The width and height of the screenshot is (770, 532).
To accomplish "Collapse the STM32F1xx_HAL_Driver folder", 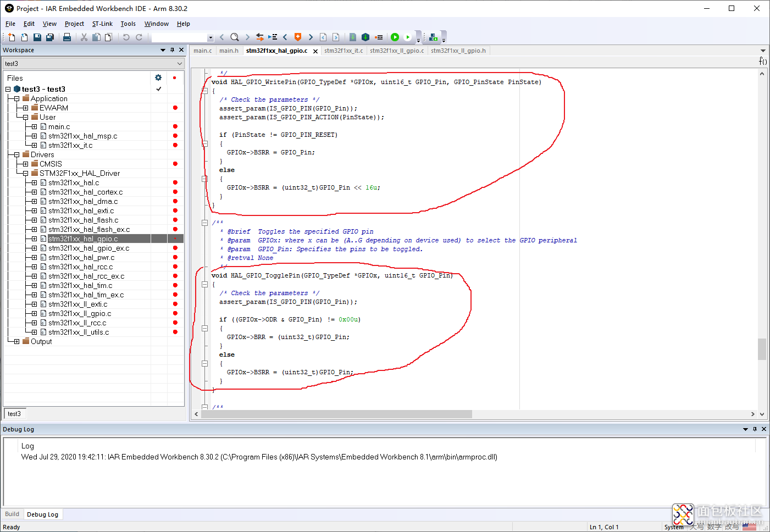I will pyautogui.click(x=25, y=174).
